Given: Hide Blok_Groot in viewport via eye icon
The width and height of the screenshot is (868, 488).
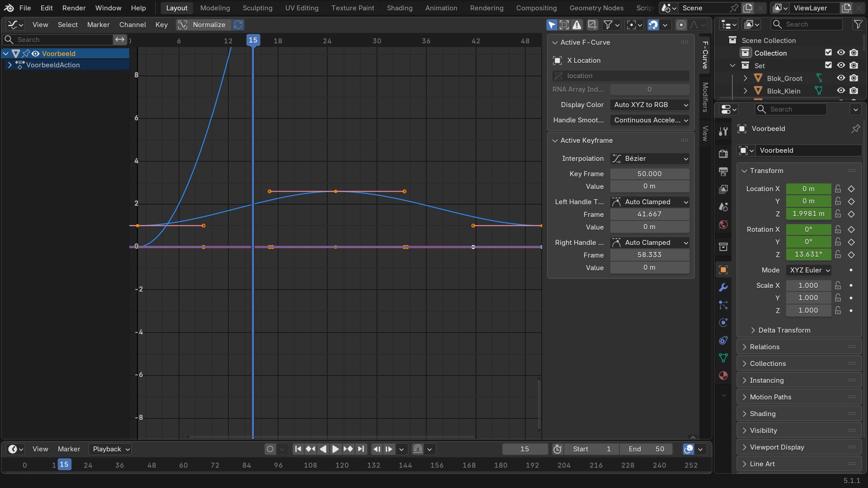Looking at the screenshot, I should 841,78.
